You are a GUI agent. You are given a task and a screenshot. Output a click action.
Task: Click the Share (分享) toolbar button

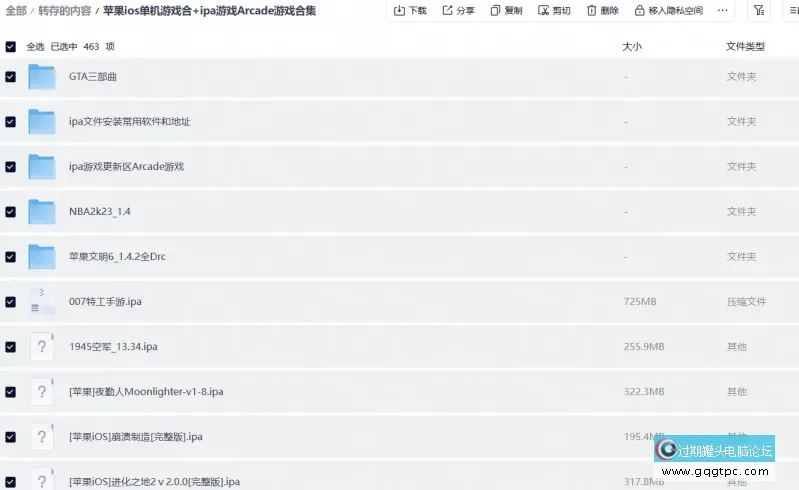[458, 10]
